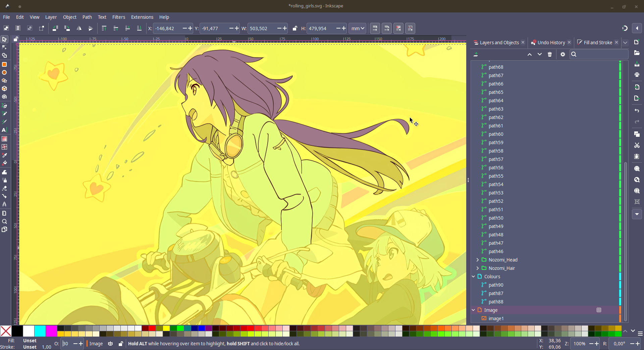This screenshot has height=350, width=644.
Task: Select the Gradient tool
Action: tap(4, 139)
